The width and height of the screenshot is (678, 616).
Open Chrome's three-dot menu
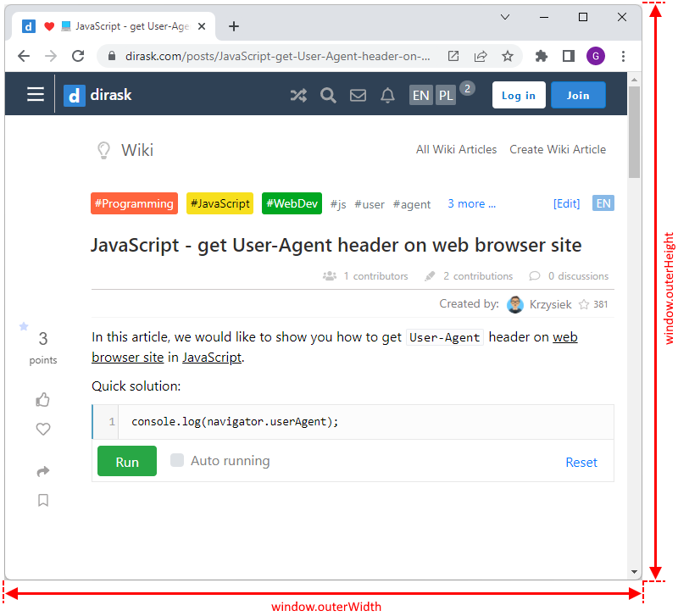[x=624, y=56]
